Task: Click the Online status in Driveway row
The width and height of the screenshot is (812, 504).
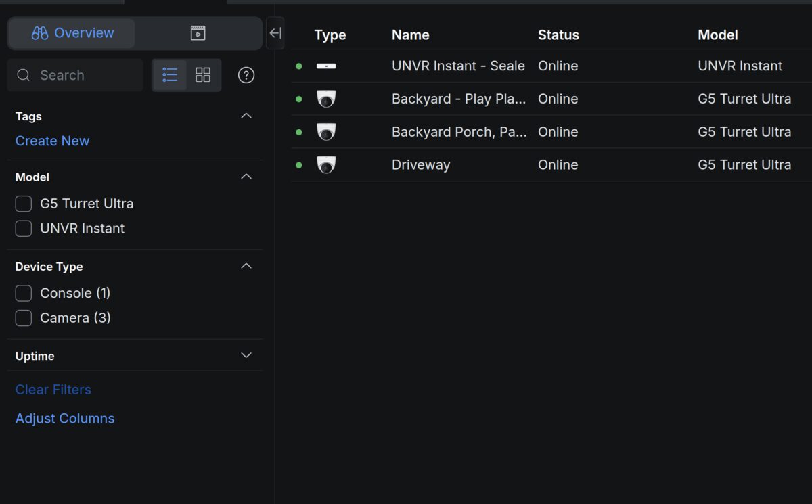Action: [x=558, y=165]
